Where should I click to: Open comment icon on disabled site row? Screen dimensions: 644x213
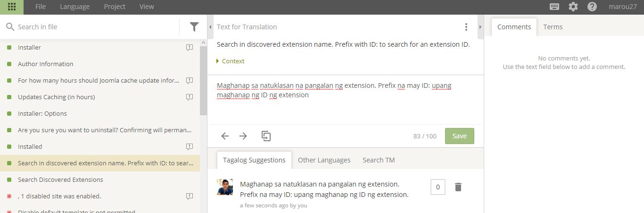[190, 196]
